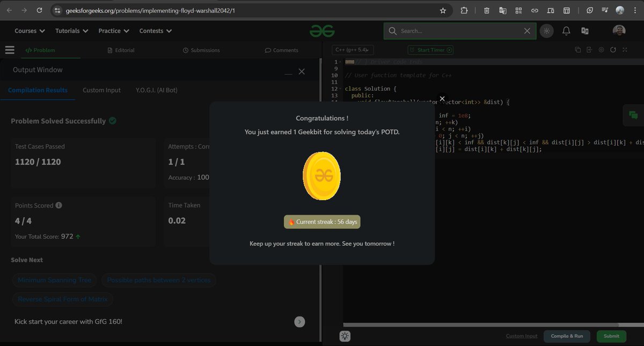Open the notifications bell
The height and width of the screenshot is (346, 644).
point(566,31)
